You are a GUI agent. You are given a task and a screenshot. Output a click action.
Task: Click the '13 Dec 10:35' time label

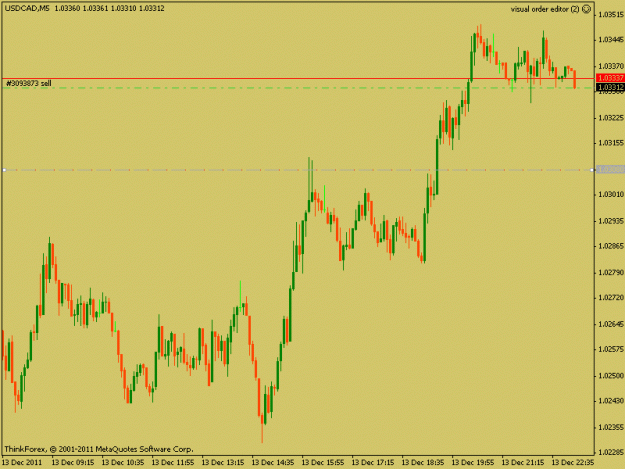tap(123, 462)
